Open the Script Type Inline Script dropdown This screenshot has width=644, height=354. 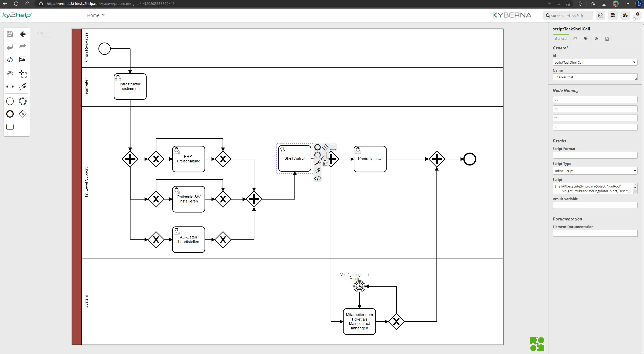pyautogui.click(x=595, y=171)
